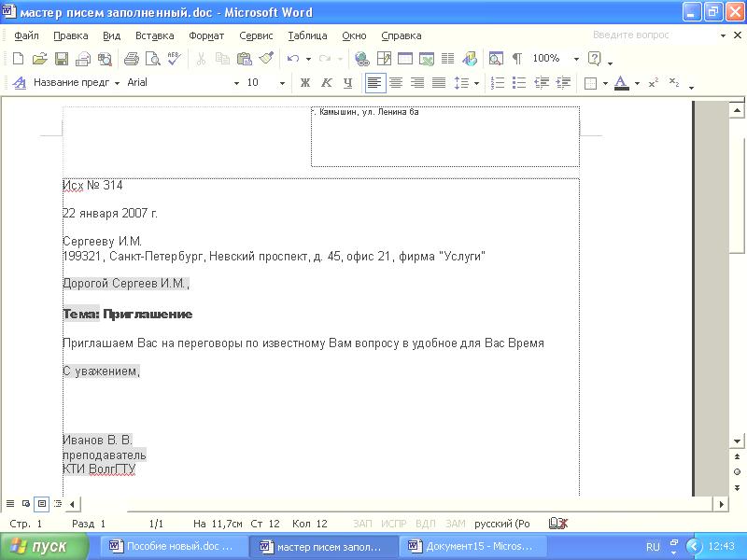
Task: Align text to the right
Action: pyautogui.click(x=417, y=83)
